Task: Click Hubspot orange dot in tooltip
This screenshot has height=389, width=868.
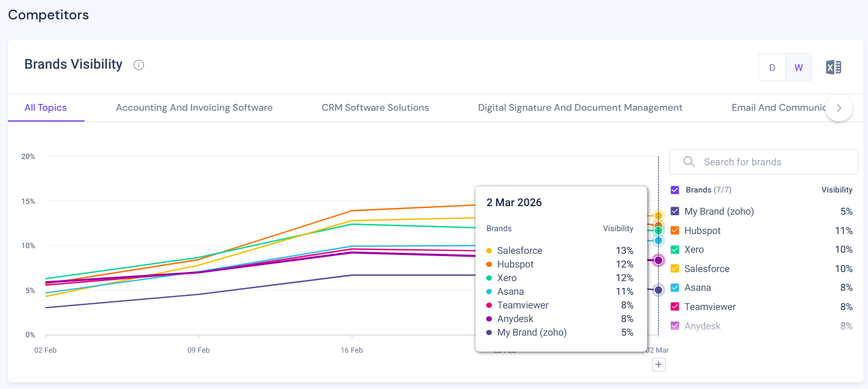Action: tap(489, 264)
